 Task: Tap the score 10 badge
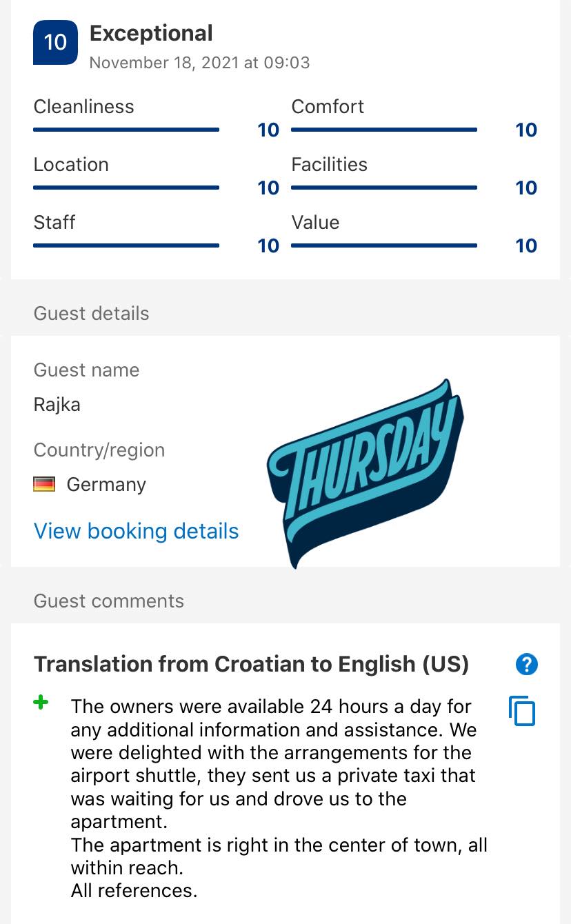[x=55, y=43]
